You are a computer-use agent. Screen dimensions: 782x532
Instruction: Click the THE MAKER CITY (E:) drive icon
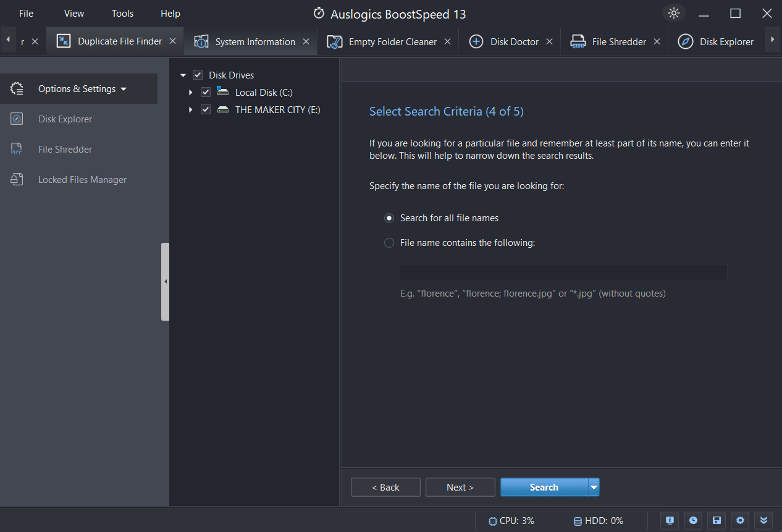point(223,110)
